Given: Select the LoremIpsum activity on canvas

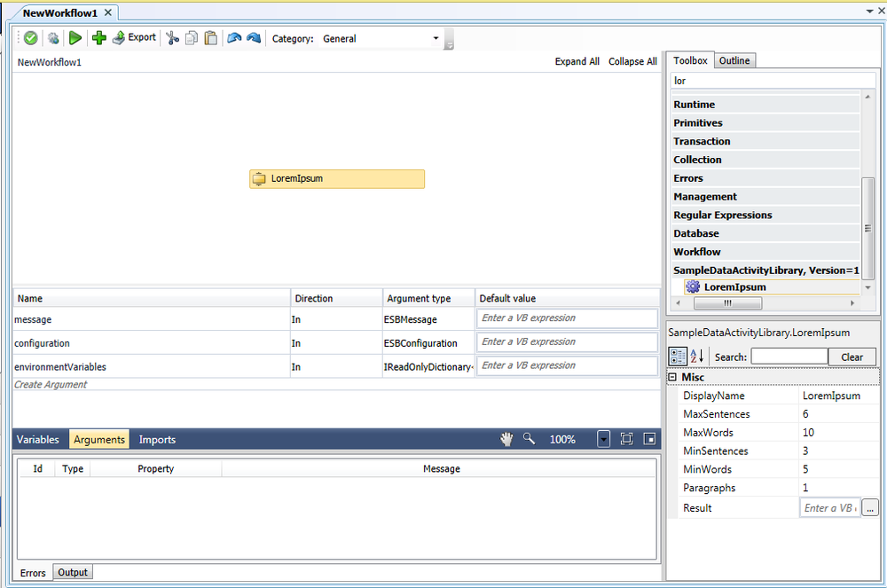Looking at the screenshot, I should [337, 178].
